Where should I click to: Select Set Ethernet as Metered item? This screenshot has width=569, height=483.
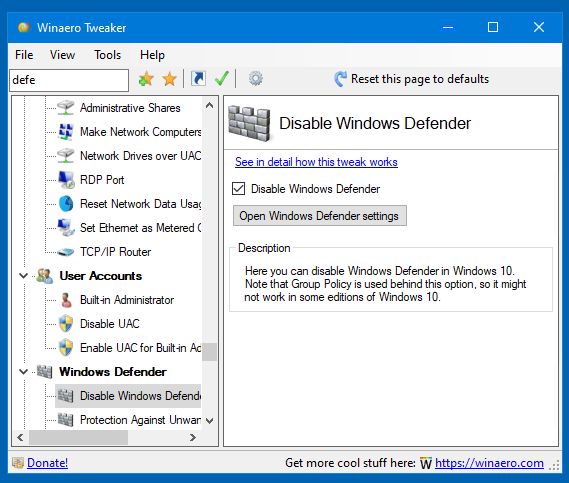140,228
